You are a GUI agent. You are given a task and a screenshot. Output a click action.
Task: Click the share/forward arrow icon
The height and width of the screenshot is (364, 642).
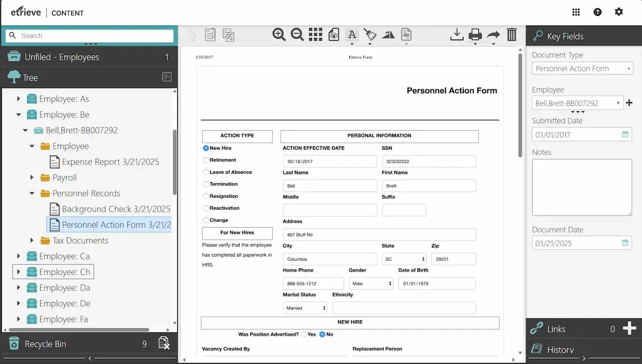[493, 35]
